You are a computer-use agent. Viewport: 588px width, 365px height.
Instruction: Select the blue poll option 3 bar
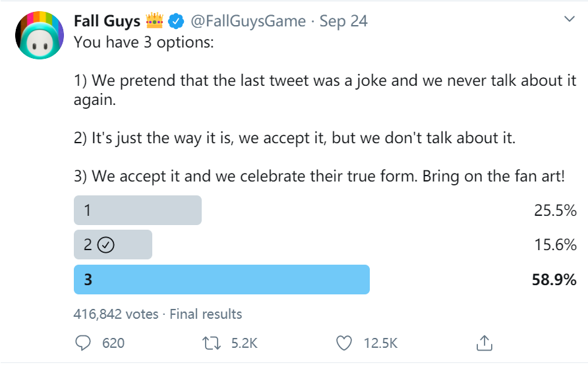point(221,279)
